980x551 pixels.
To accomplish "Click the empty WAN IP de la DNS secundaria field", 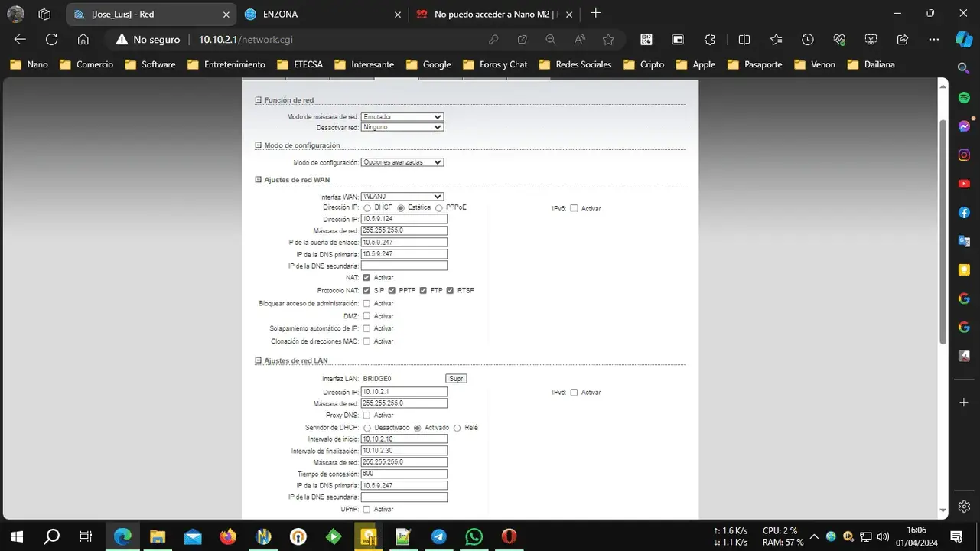I will pyautogui.click(x=404, y=266).
